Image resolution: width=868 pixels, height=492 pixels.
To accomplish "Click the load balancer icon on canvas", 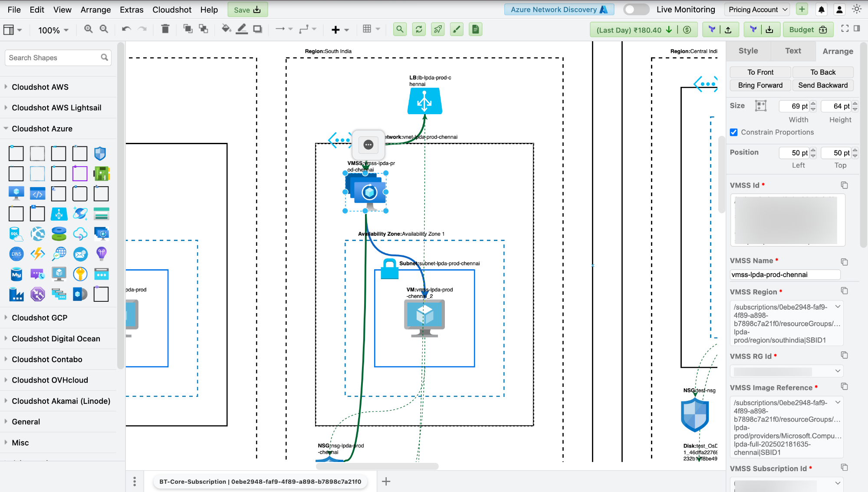I will (x=424, y=101).
